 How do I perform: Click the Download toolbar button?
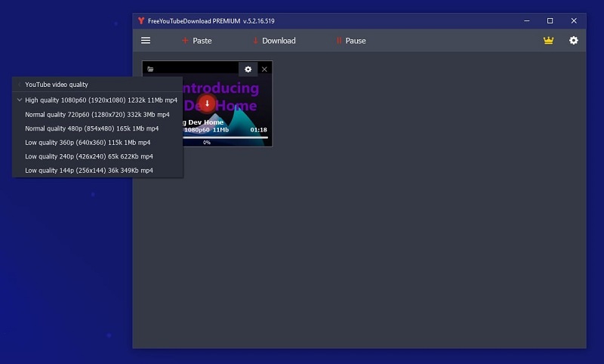pyautogui.click(x=274, y=41)
